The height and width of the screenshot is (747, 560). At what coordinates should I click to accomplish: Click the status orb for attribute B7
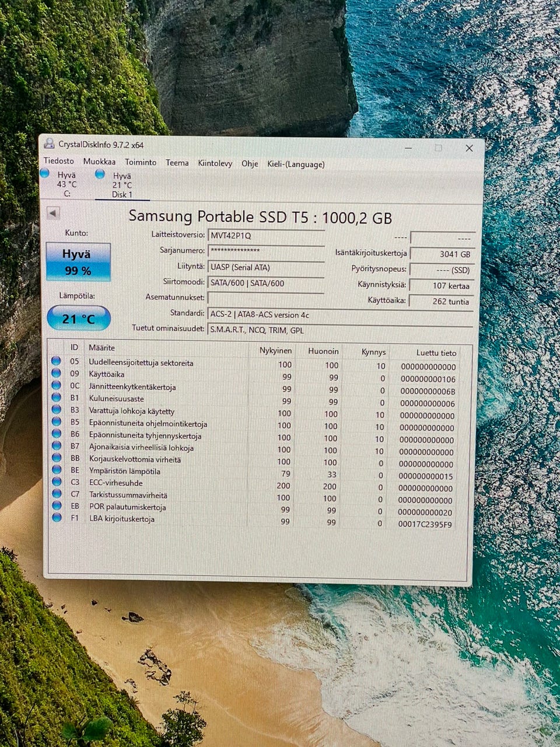click(x=56, y=445)
